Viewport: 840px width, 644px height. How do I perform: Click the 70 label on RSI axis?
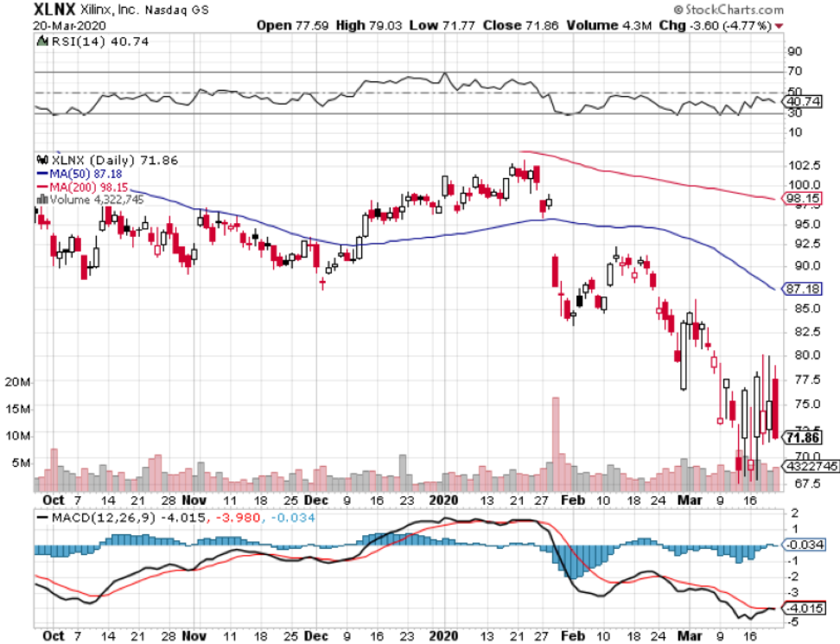pos(795,71)
